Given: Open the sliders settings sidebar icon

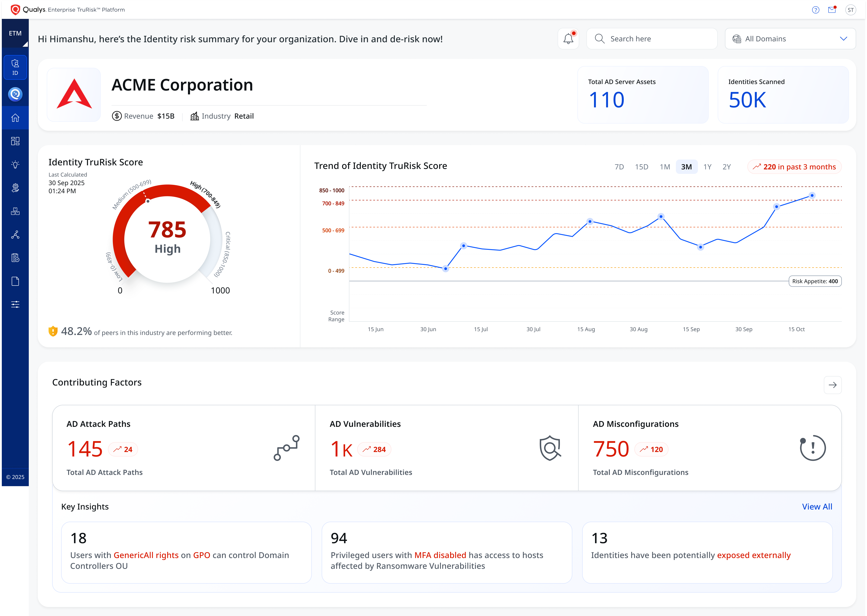Looking at the screenshot, I should pos(15,305).
